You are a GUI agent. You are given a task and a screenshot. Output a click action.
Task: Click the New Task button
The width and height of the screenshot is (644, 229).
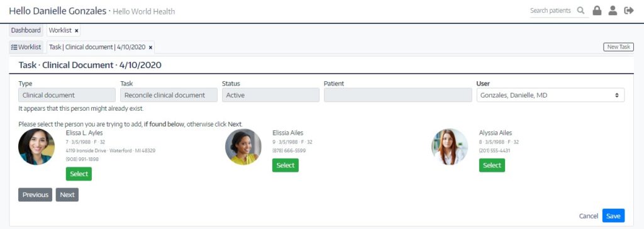(619, 47)
